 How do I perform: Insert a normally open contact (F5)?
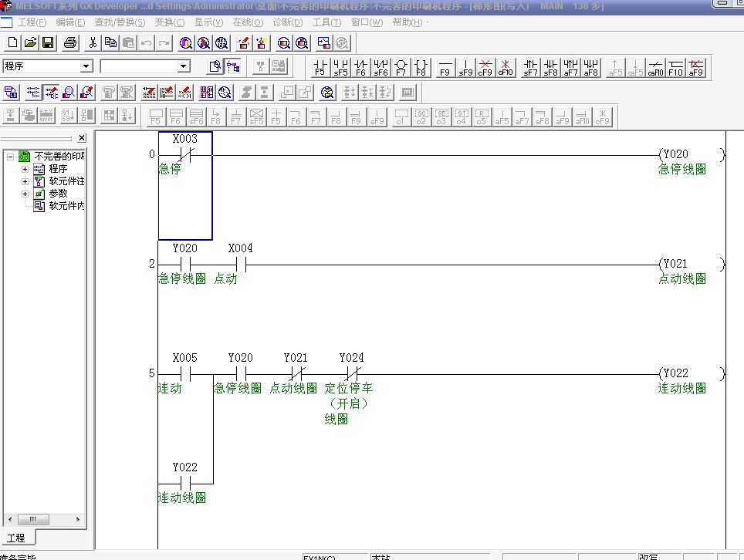[320, 67]
